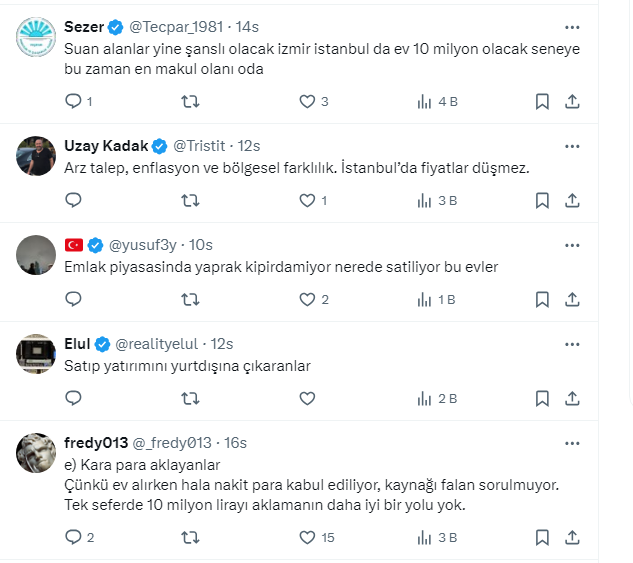View analytics on yusuf3y's tweet

pyautogui.click(x=423, y=299)
